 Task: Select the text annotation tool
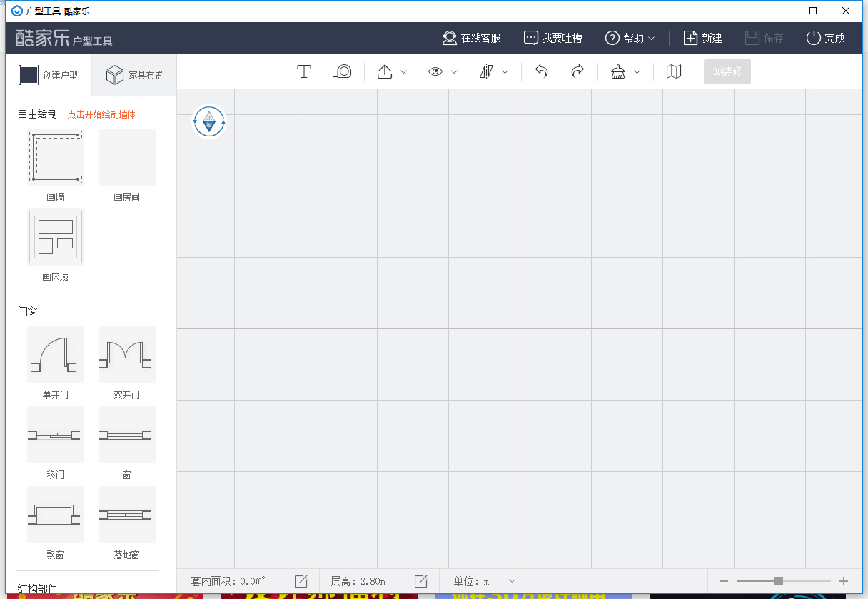coord(303,71)
